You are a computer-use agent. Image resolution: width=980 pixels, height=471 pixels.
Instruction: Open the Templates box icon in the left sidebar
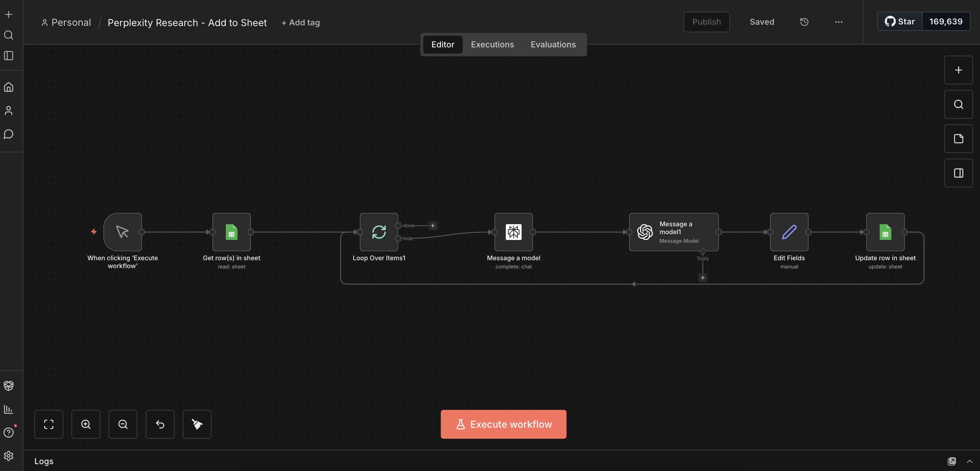[8, 386]
